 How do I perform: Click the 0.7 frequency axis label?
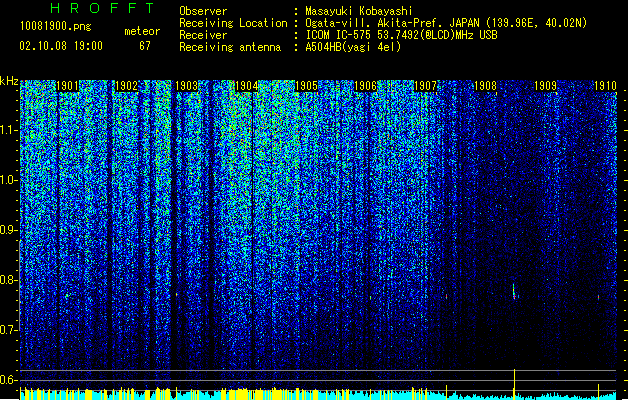pyautogui.click(x=9, y=330)
